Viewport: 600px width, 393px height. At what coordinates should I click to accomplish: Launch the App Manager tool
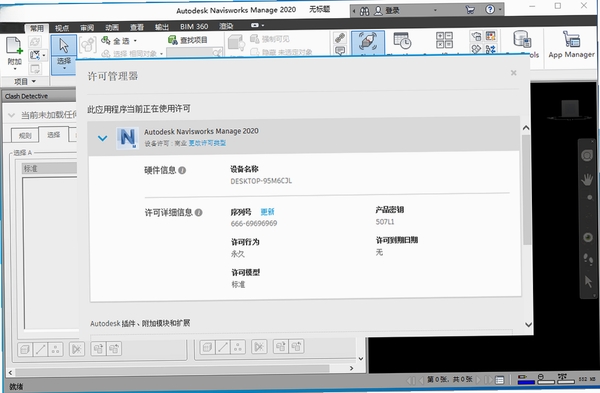coord(571,45)
